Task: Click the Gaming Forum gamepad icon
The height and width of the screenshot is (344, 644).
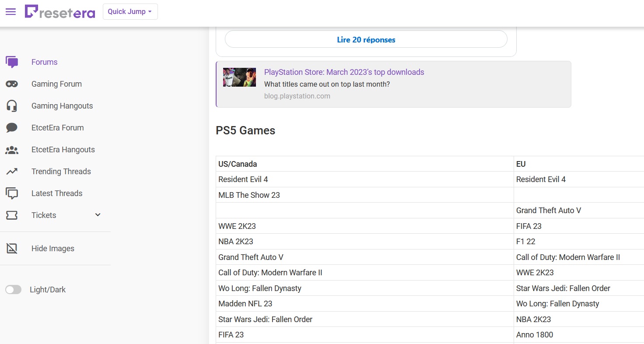Action: click(12, 84)
